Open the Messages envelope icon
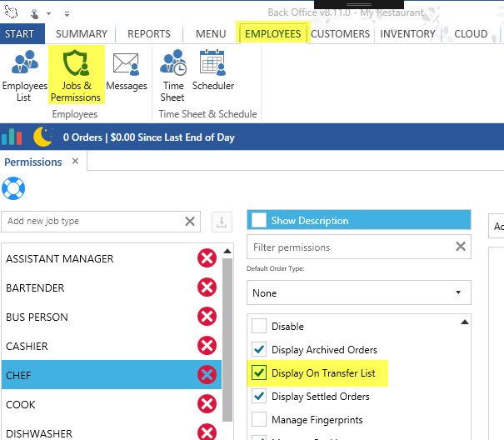Viewport: 504px width, 440px height. [x=126, y=65]
